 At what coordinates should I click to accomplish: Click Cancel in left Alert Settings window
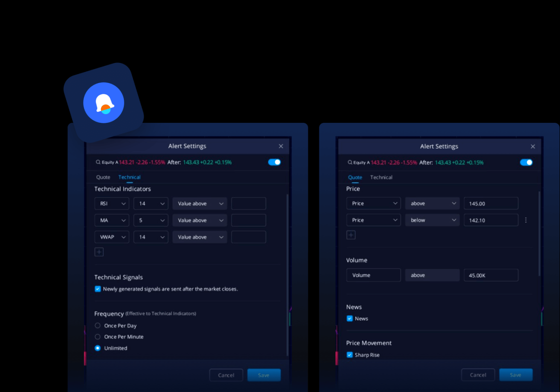click(226, 375)
